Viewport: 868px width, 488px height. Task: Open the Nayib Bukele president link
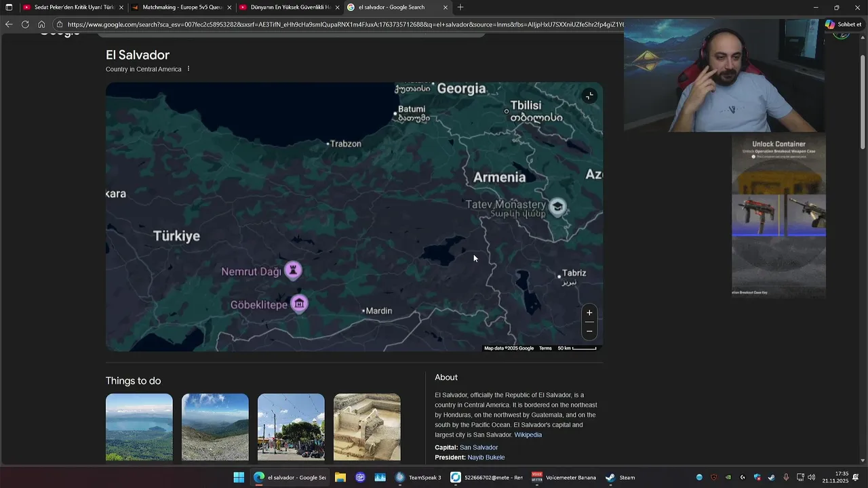click(486, 457)
